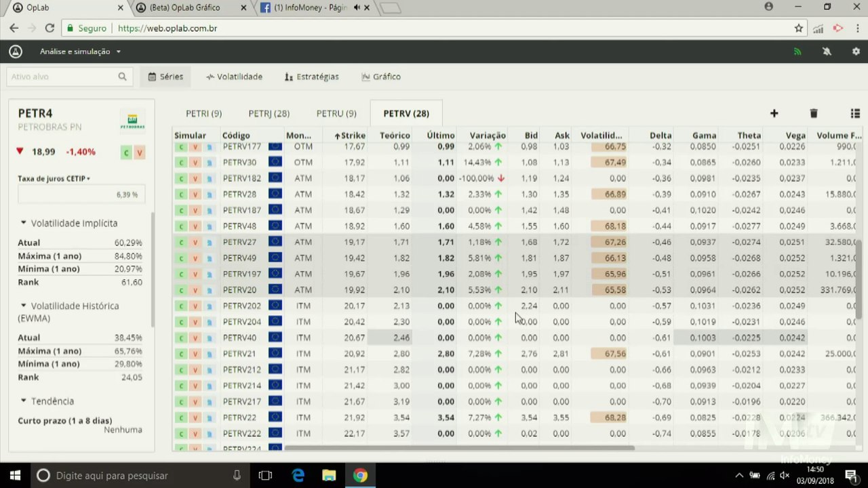Click the blue book icon for PETRV182
This screenshot has height=488, width=868.
210,178
